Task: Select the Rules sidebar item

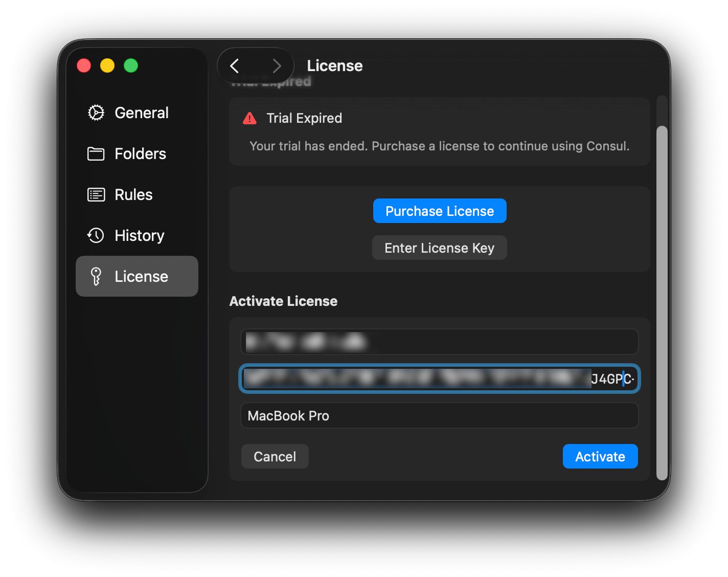Action: click(x=137, y=194)
